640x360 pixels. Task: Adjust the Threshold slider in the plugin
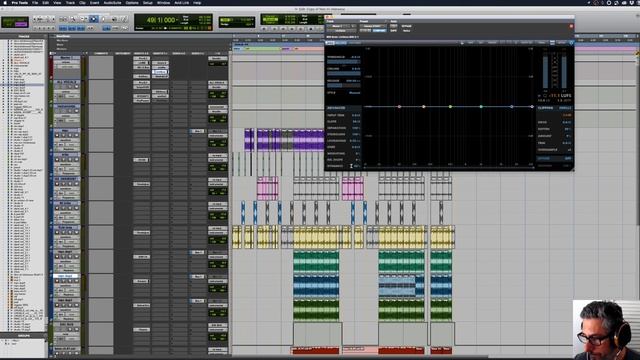click(344, 62)
